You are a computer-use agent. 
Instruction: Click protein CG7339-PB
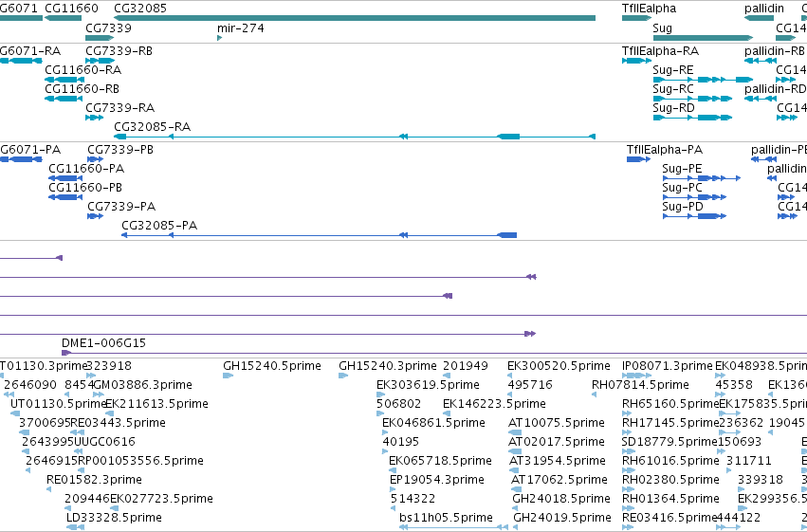click(x=119, y=150)
